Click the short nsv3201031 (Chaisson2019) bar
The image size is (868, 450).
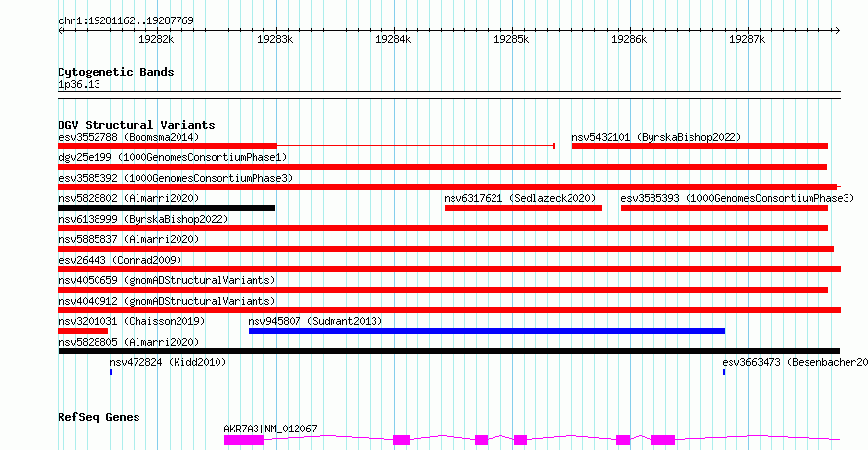point(83,331)
